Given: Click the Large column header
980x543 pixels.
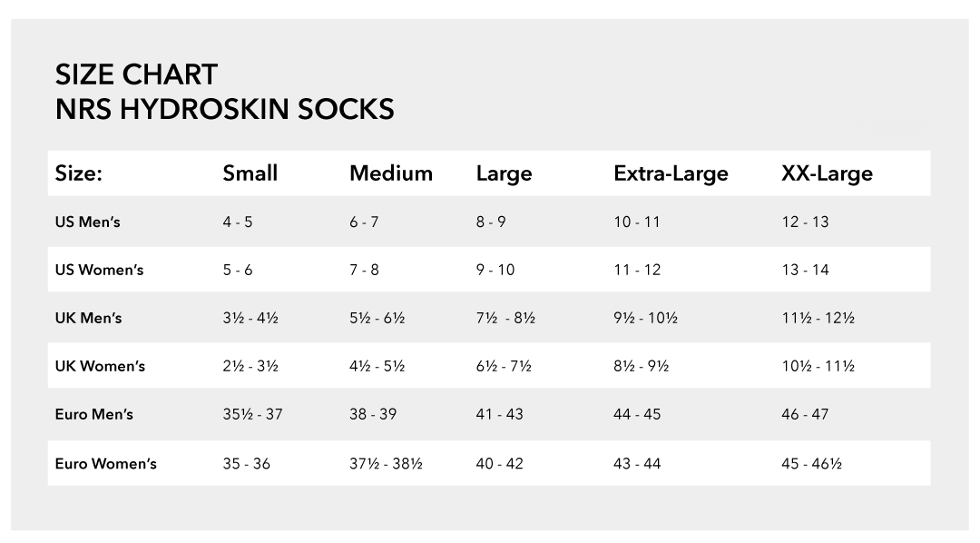Looking at the screenshot, I should click(x=504, y=174).
